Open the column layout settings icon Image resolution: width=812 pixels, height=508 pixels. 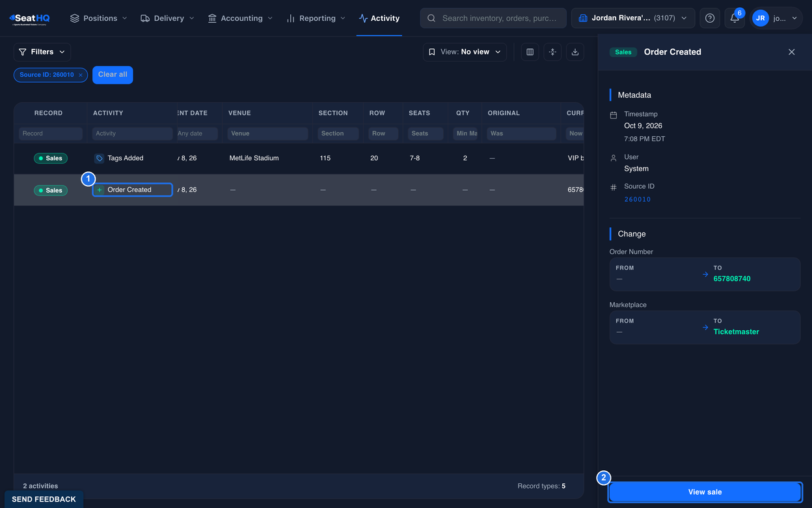(530, 52)
